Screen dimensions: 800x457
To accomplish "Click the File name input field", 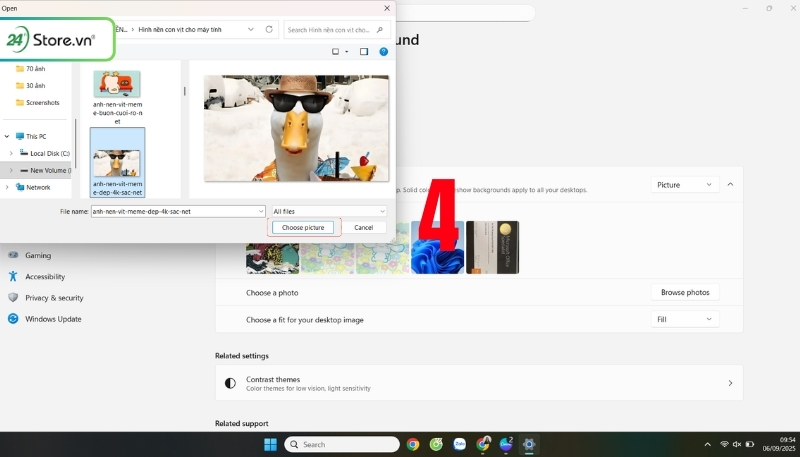I will pyautogui.click(x=175, y=212).
